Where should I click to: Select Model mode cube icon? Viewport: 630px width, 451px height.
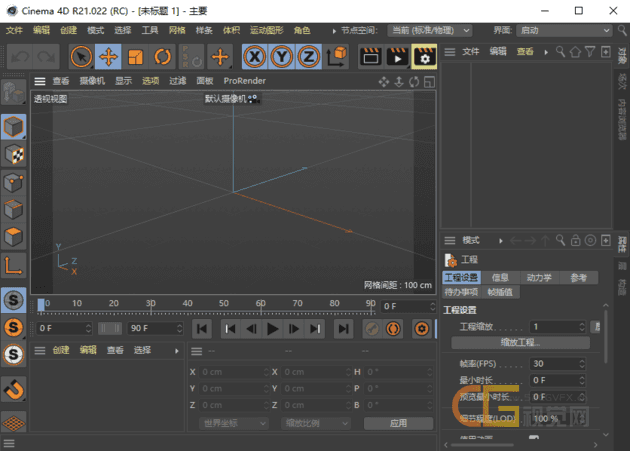point(13,127)
